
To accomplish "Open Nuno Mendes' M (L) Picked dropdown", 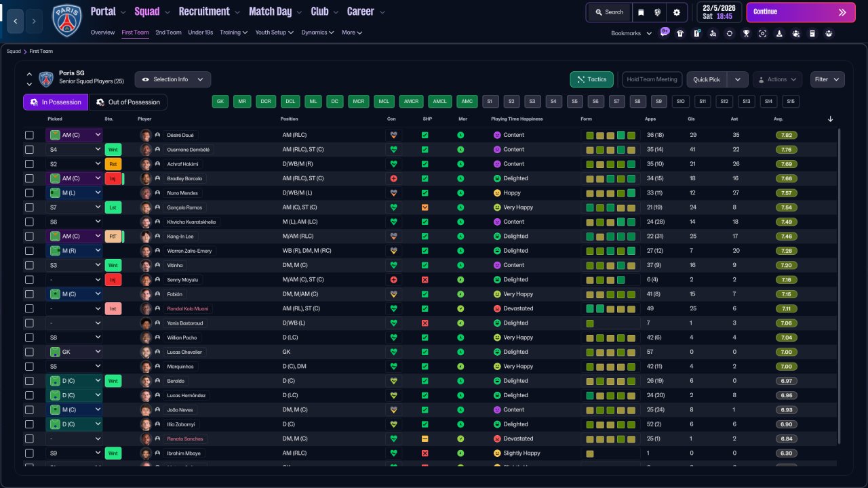I will [x=74, y=192].
